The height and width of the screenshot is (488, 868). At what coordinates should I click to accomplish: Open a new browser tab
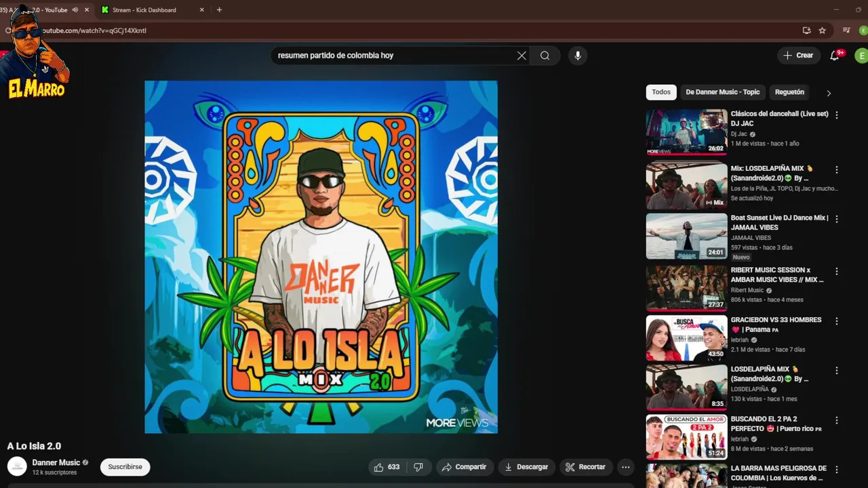(x=219, y=10)
